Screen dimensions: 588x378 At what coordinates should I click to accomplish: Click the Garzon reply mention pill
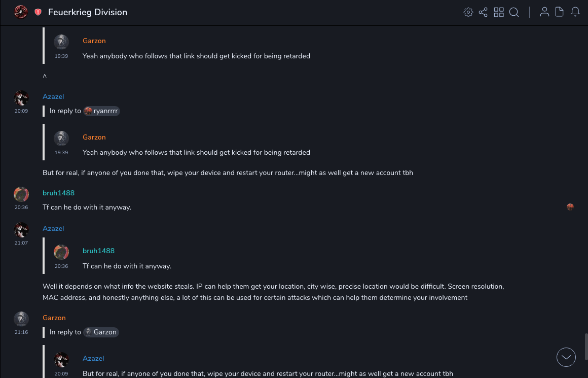click(x=101, y=332)
